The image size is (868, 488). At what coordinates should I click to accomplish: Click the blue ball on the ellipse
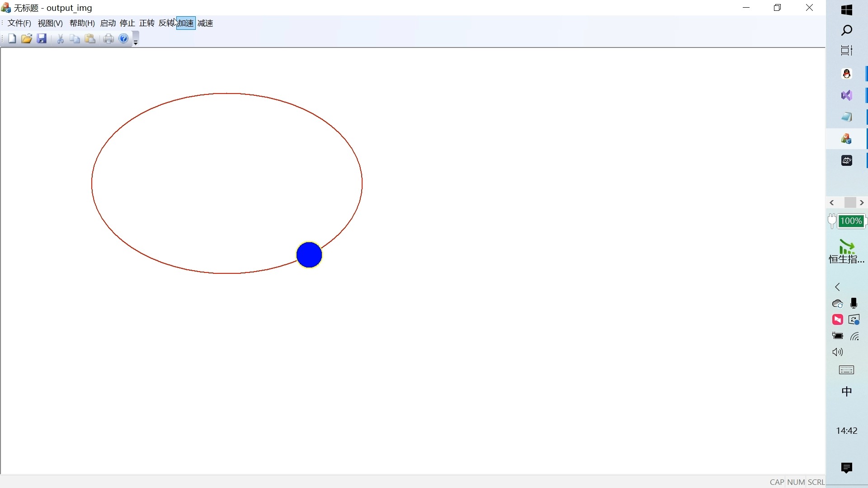pyautogui.click(x=309, y=255)
